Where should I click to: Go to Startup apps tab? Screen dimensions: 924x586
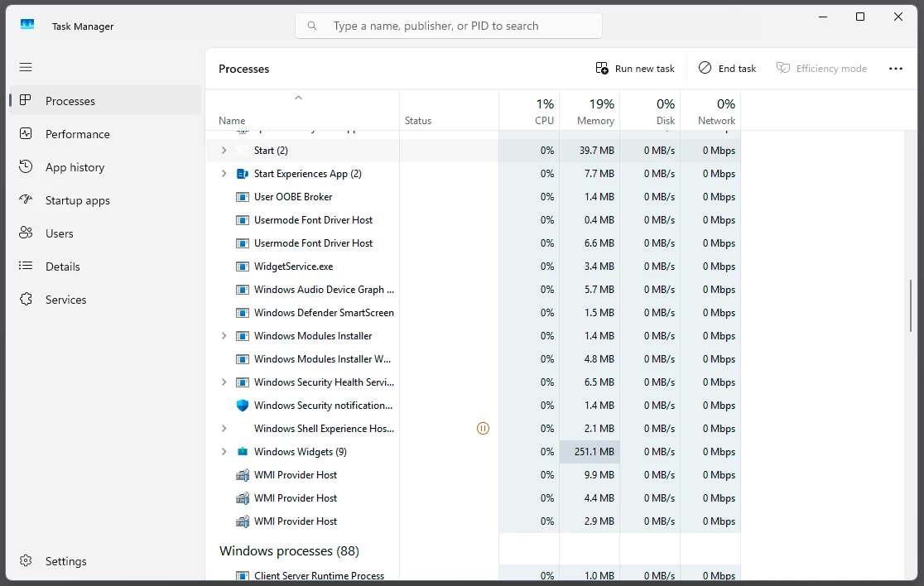click(x=105, y=199)
